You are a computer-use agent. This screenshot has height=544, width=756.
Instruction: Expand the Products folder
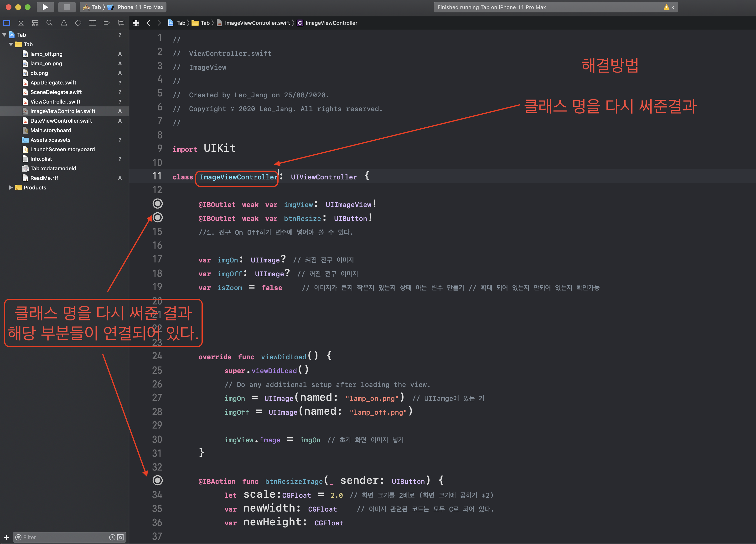point(11,188)
